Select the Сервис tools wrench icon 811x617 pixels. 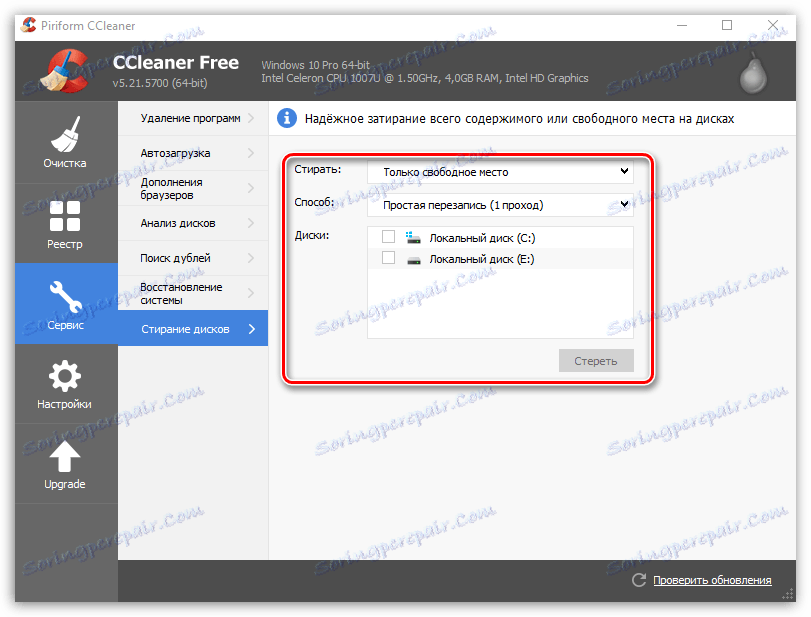click(x=65, y=297)
